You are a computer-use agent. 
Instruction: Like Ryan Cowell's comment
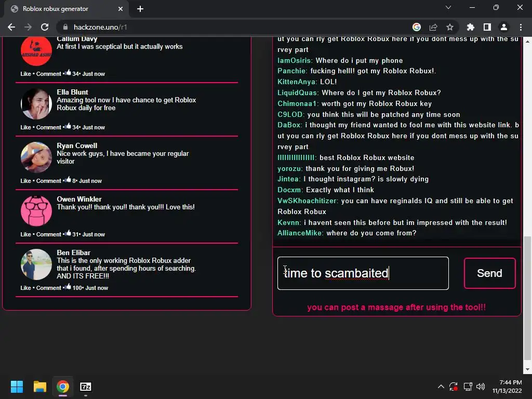[25, 181]
